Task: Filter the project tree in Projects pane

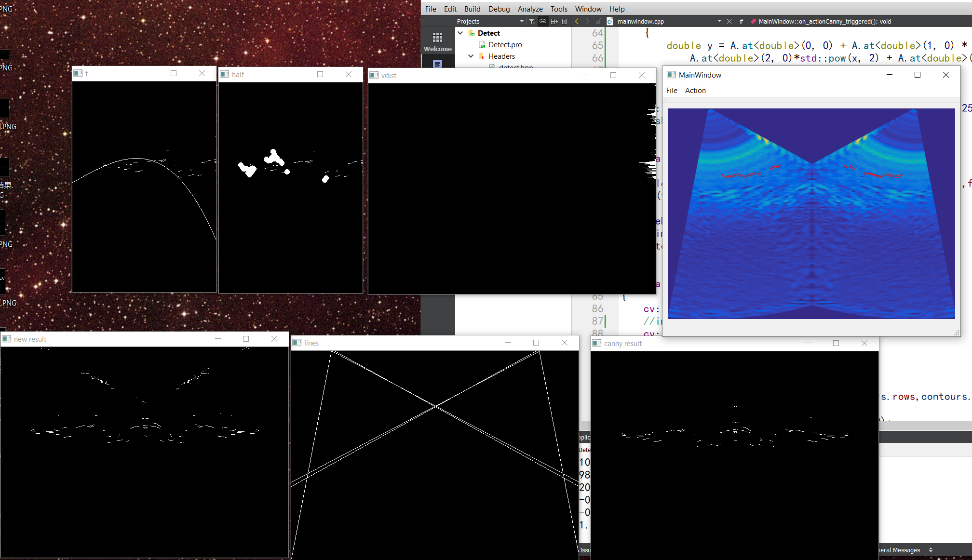Action: [532, 21]
